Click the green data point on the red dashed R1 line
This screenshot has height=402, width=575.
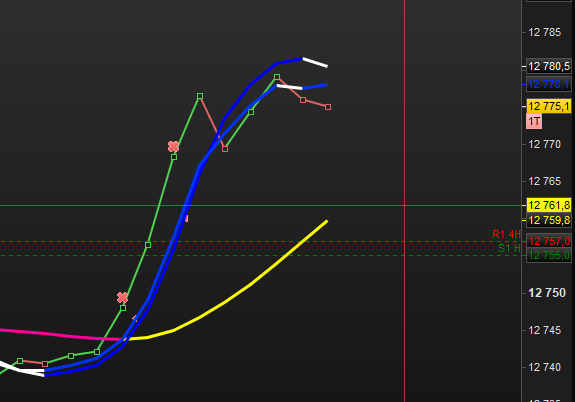click(x=148, y=245)
